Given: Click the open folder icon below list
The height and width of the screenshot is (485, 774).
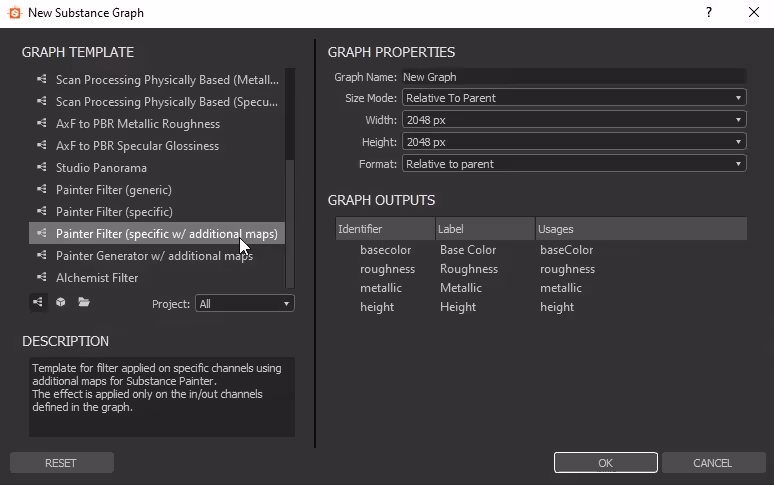Looking at the screenshot, I should (x=84, y=302).
